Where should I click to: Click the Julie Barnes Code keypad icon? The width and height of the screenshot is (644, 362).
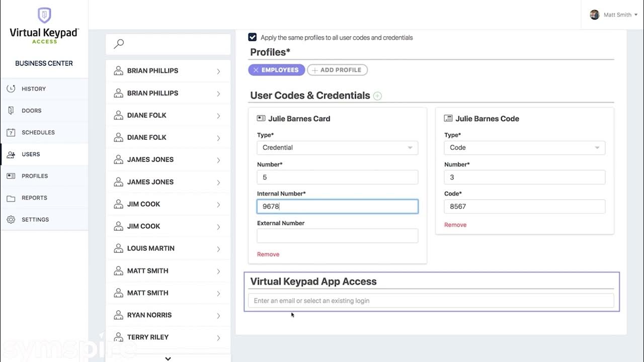click(448, 119)
